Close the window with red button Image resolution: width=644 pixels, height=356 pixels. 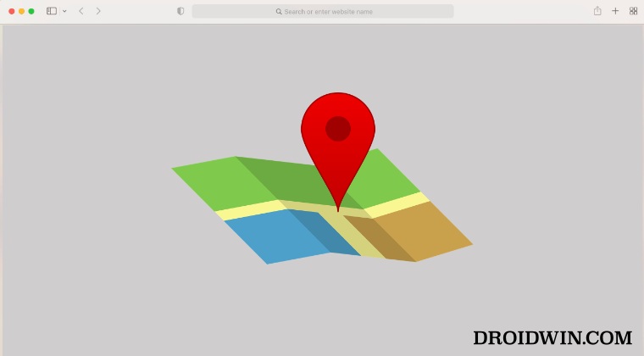(12, 12)
